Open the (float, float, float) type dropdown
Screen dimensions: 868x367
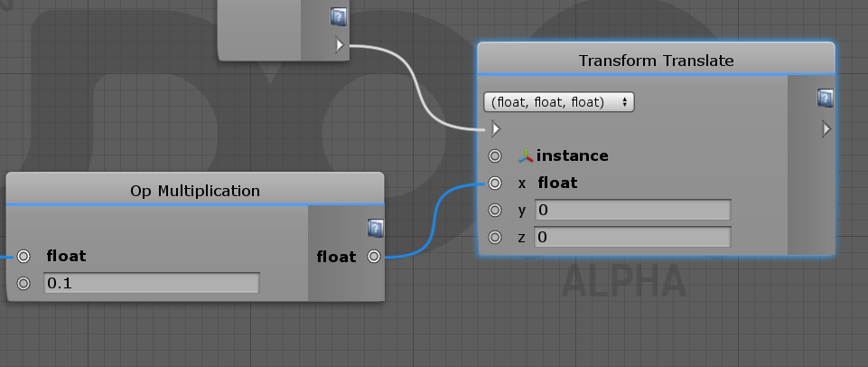pyautogui.click(x=558, y=102)
